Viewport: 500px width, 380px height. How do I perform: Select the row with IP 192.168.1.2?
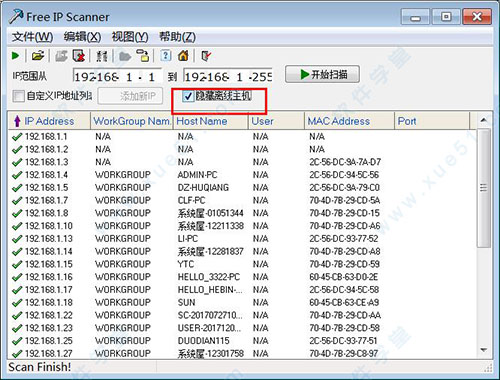243,149
